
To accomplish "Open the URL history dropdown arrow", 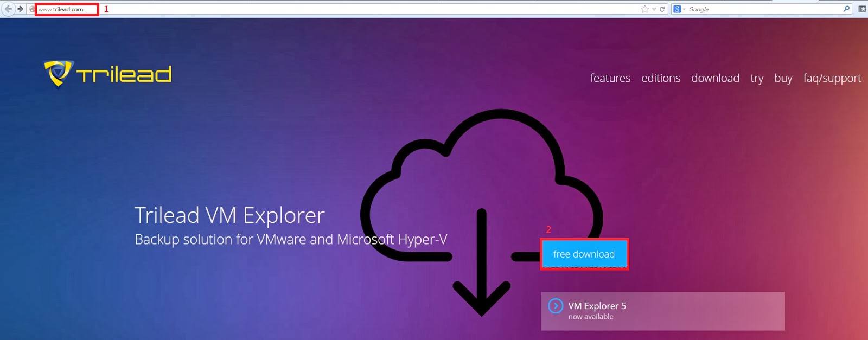I will click(x=654, y=9).
